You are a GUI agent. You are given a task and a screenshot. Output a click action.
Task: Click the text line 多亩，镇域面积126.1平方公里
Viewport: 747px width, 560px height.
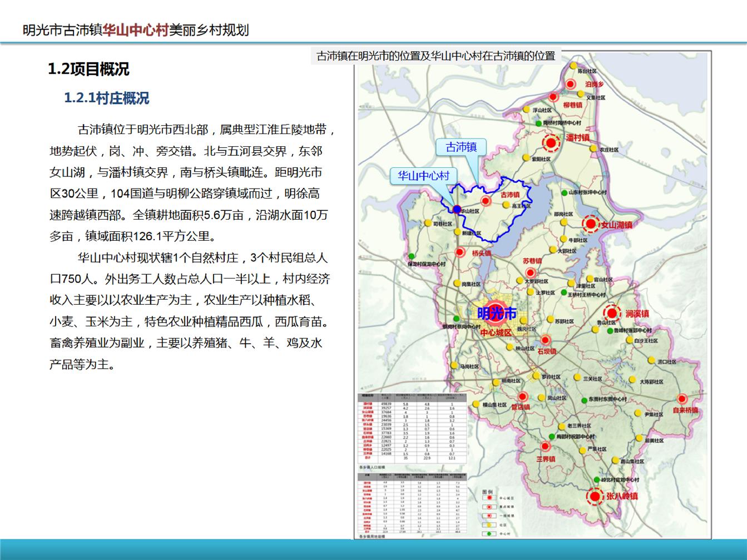point(132,236)
